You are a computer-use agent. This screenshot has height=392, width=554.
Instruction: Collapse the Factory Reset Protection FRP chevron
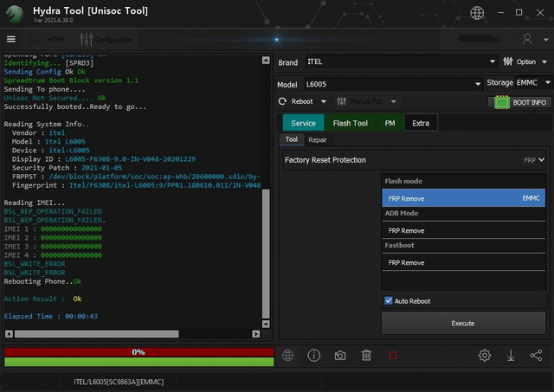pyautogui.click(x=541, y=160)
